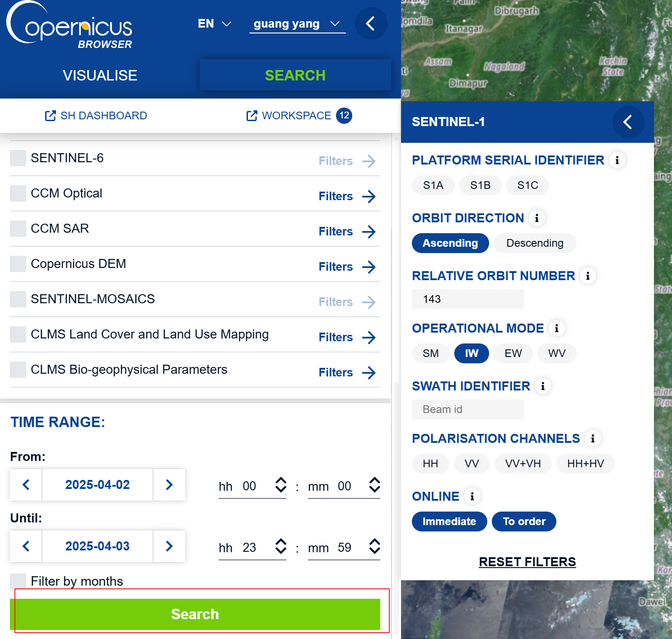Image resolution: width=672 pixels, height=639 pixels.
Task: Click arrow icon beside CLMS Land Cover Filters
Action: point(369,338)
